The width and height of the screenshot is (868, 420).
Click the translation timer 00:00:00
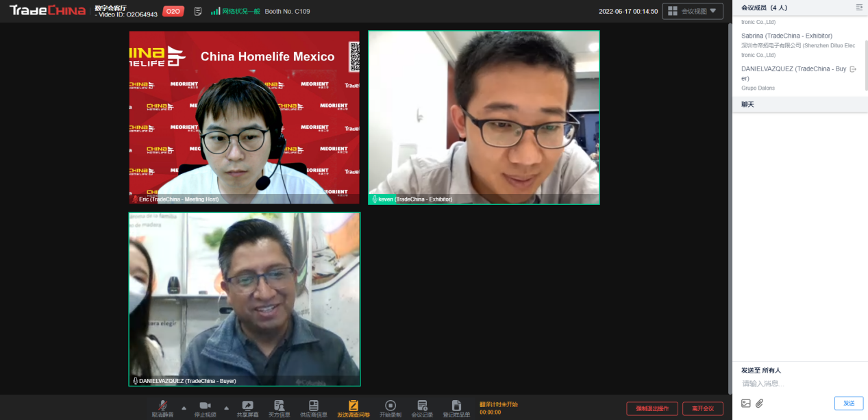[x=490, y=412]
